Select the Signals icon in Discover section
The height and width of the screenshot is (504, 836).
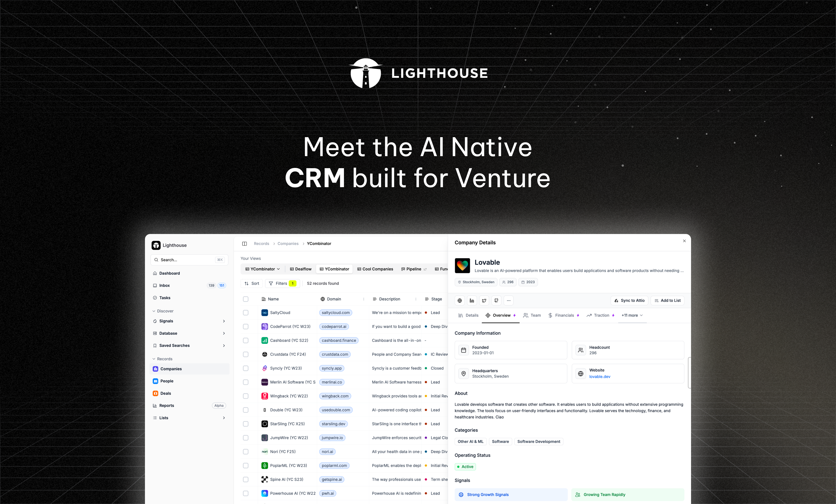point(155,321)
